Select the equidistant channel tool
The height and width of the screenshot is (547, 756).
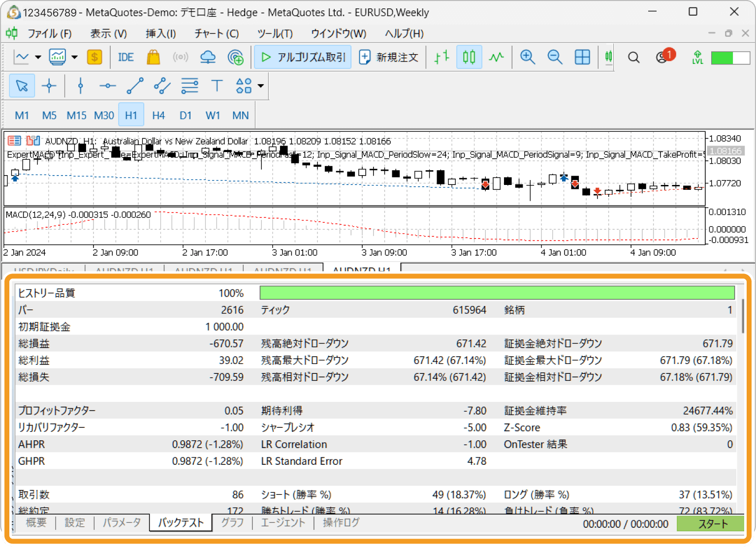click(162, 86)
